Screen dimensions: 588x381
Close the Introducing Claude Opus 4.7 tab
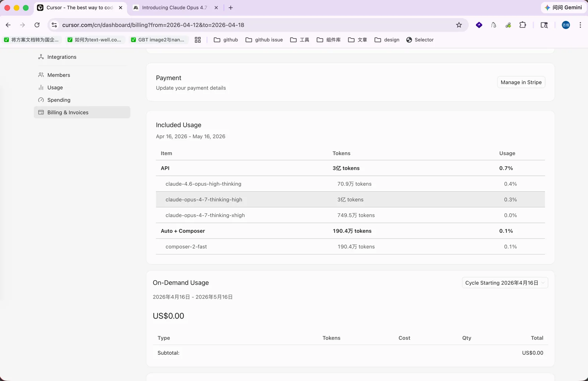[216, 7]
